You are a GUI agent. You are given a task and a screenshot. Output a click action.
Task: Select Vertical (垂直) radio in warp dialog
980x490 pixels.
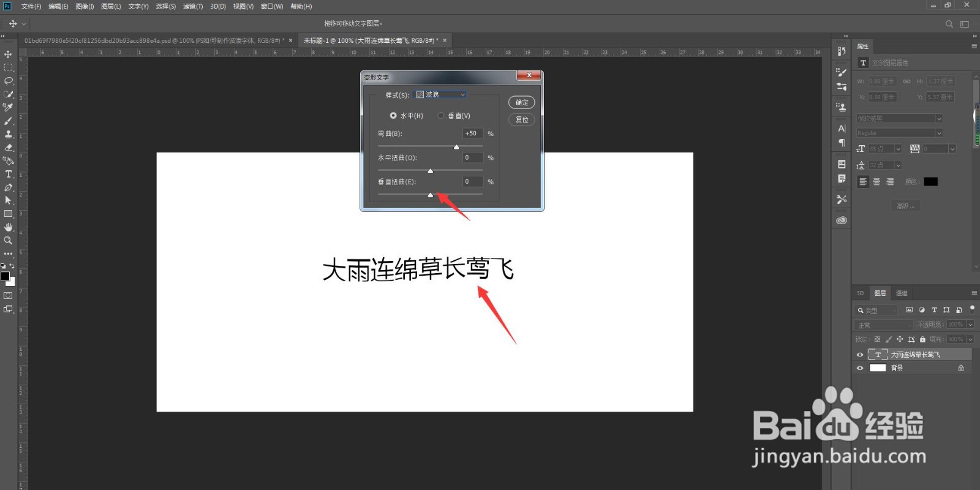point(441,115)
